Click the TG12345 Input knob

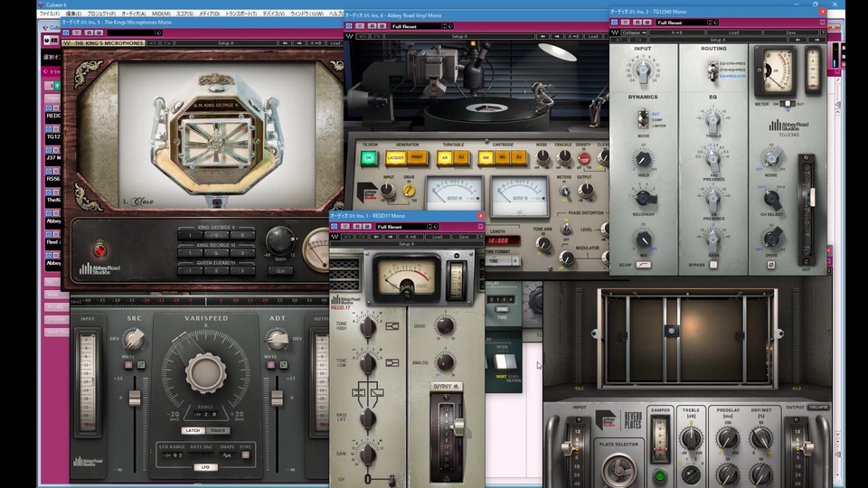[643, 71]
